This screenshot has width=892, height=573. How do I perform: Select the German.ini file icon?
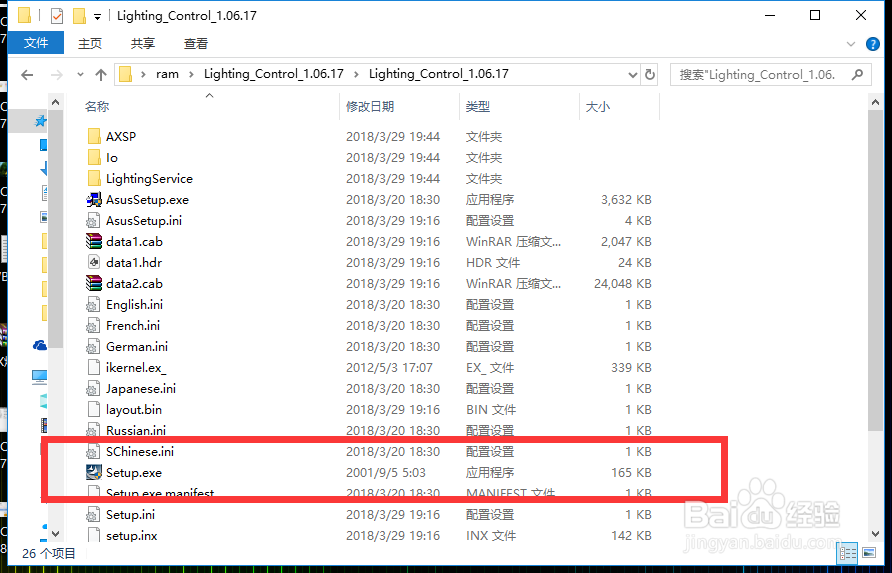point(93,347)
